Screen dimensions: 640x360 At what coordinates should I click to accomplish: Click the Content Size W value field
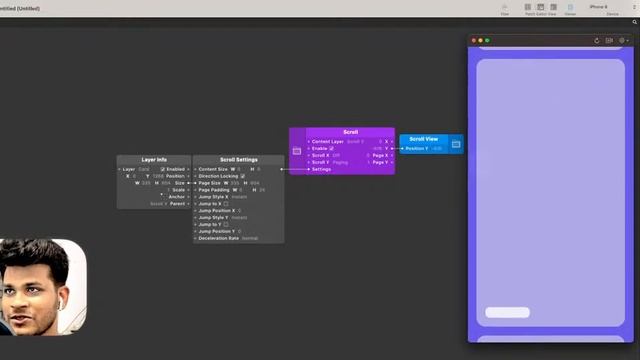[239, 169]
